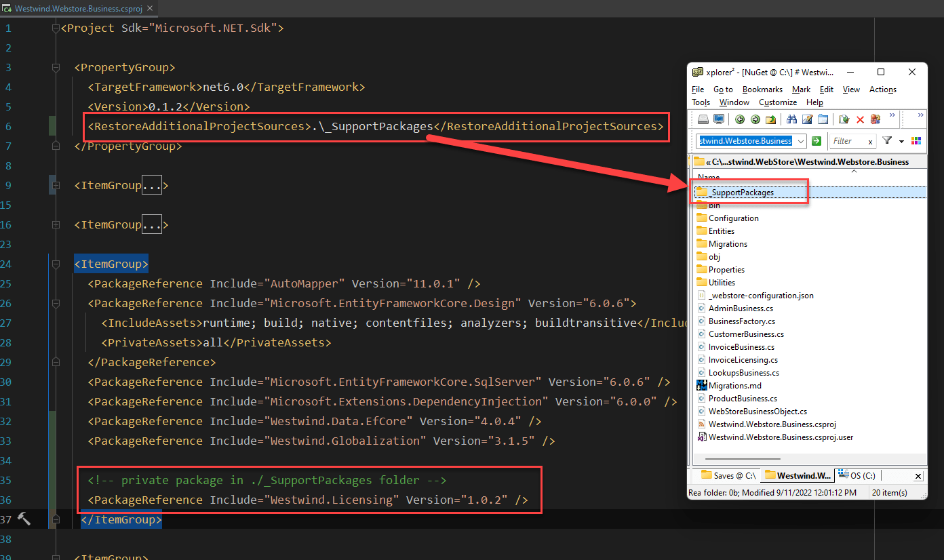Click the build hammer icon on line 37
944x560 pixels.
24,519
